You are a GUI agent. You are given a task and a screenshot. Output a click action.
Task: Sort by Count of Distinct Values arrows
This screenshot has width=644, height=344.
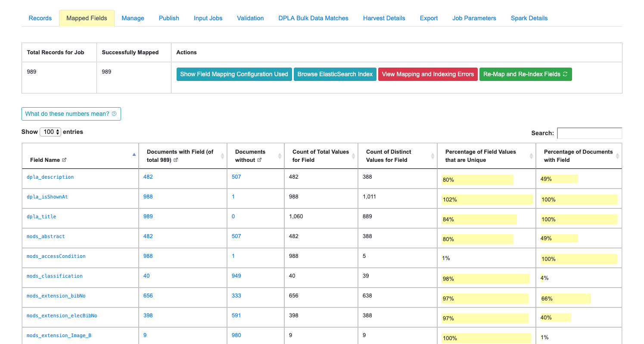432,156
